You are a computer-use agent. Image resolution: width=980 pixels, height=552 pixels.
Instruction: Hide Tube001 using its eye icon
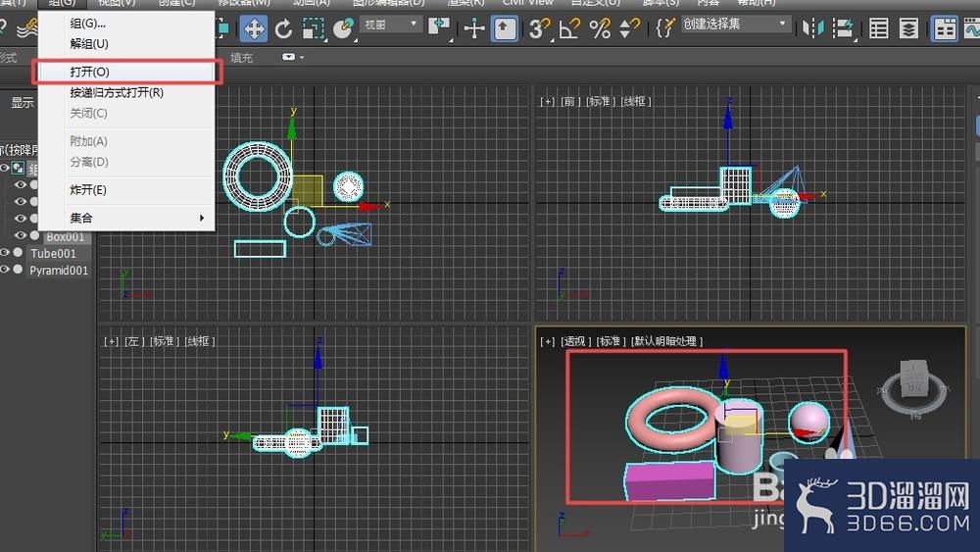tap(5, 253)
